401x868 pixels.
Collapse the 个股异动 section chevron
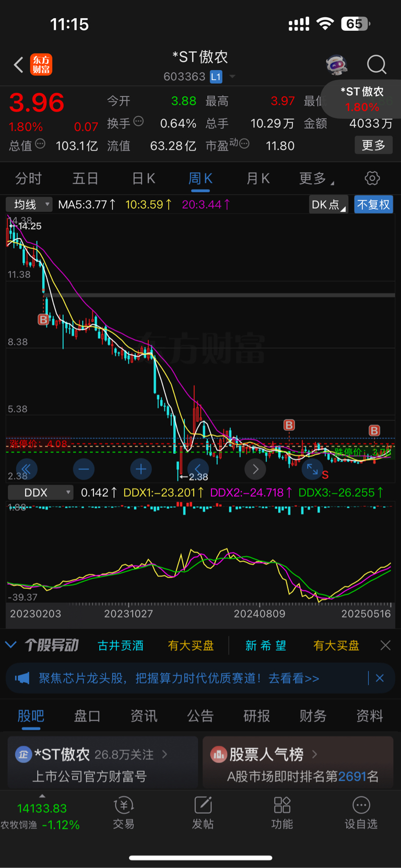[10, 645]
